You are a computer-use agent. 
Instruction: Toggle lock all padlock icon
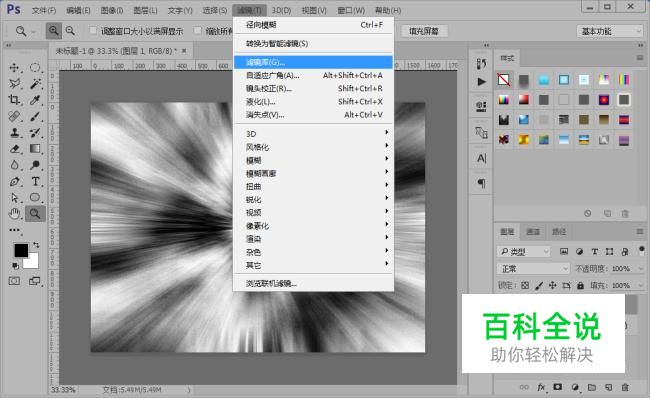(x=580, y=285)
